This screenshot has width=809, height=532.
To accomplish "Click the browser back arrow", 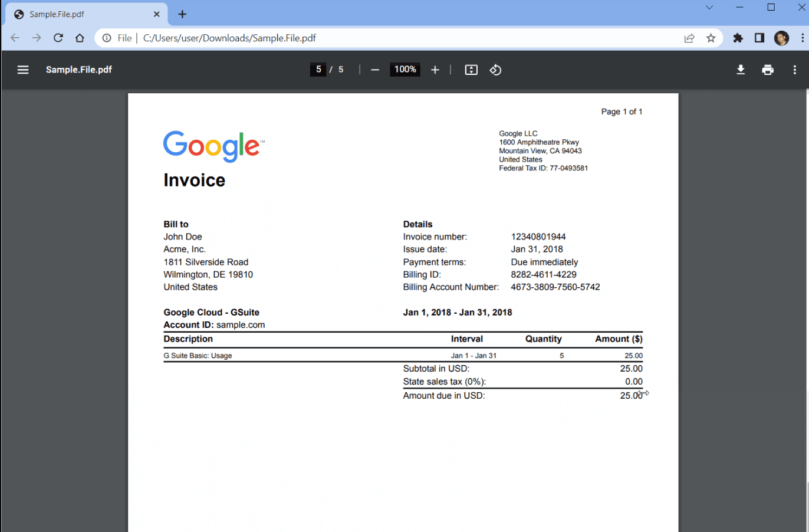I will pos(14,37).
